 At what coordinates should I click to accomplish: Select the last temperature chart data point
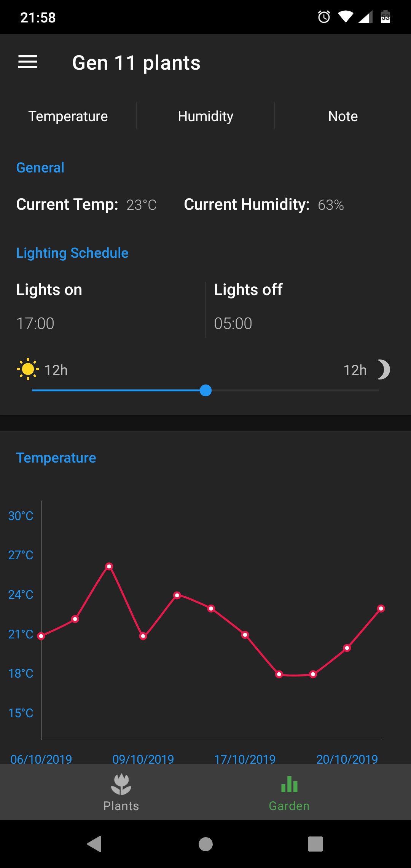coord(381,608)
